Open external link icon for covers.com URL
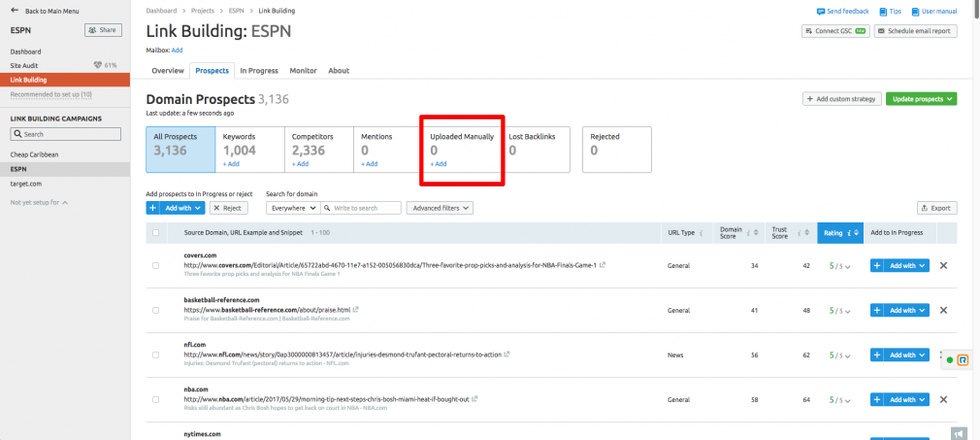Viewport: 980px width, 440px height. [x=603, y=265]
